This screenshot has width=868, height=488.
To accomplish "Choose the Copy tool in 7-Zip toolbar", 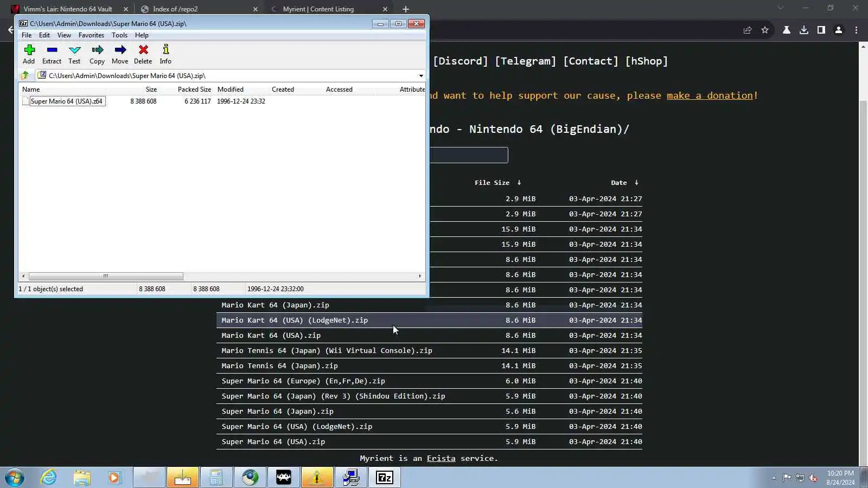I will pyautogui.click(x=97, y=54).
